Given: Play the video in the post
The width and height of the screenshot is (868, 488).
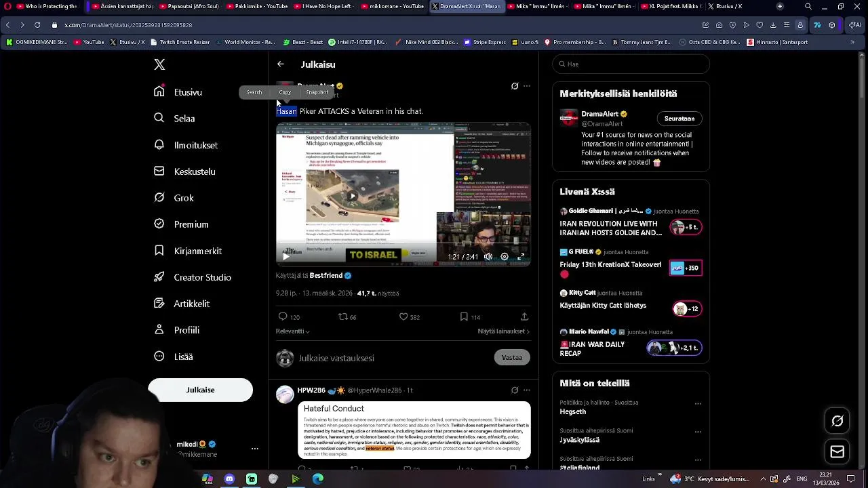Looking at the screenshot, I should 285,257.
